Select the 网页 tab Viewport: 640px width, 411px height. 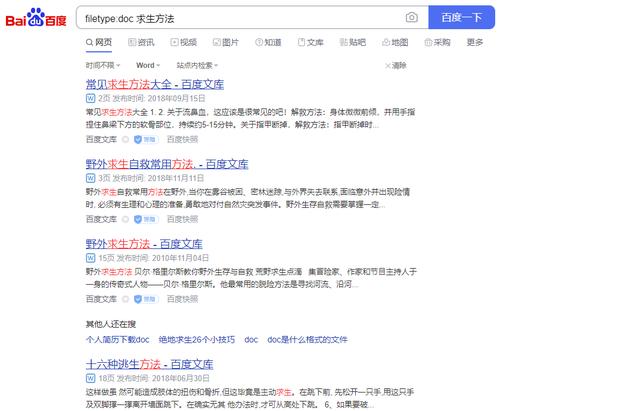[x=99, y=42]
